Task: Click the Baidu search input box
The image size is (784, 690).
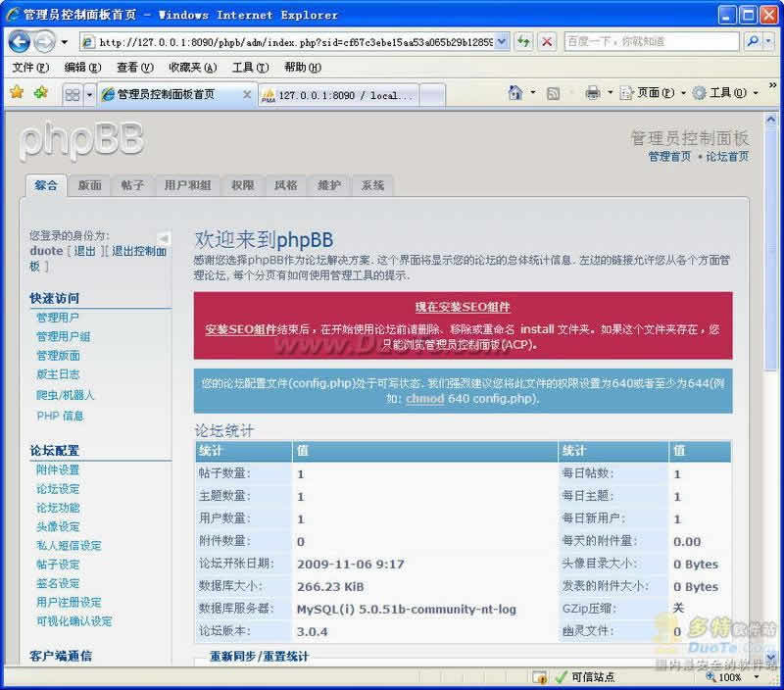Action: [651, 42]
